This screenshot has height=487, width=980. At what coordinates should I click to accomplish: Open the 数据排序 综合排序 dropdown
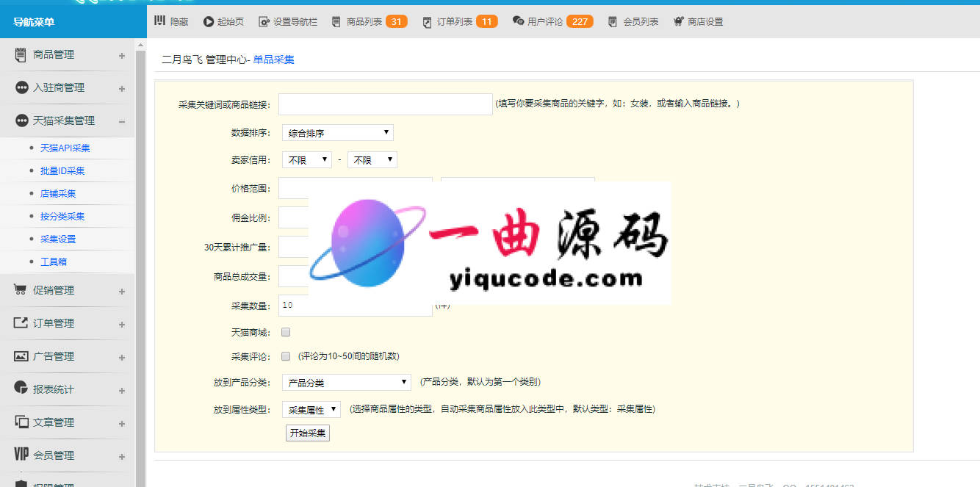point(338,133)
